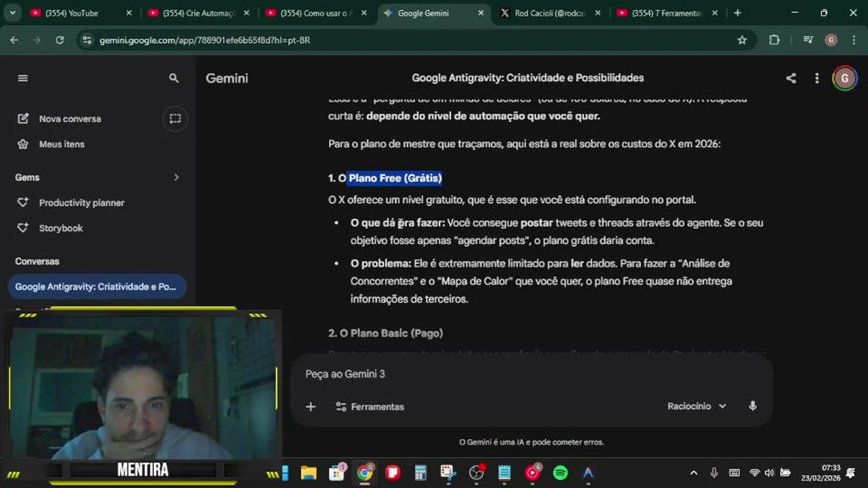
Task: Click the temporary chat dashed-square icon
Action: pyautogui.click(x=175, y=119)
